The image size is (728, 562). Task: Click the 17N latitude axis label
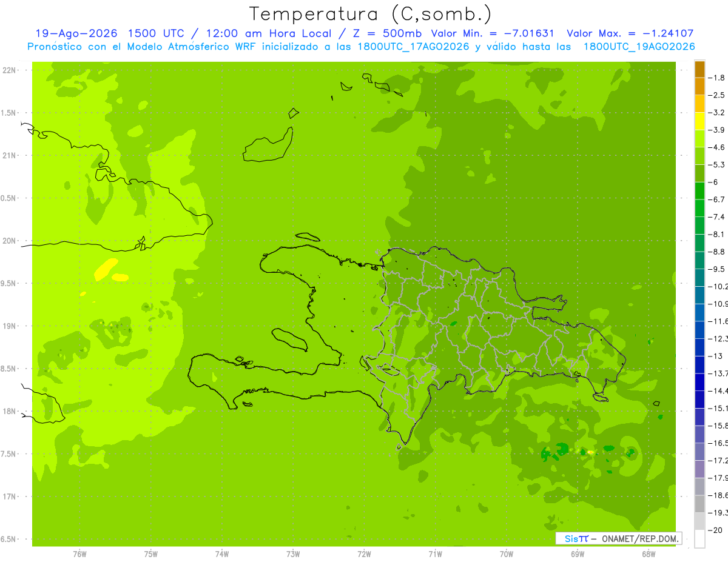[x=10, y=497]
